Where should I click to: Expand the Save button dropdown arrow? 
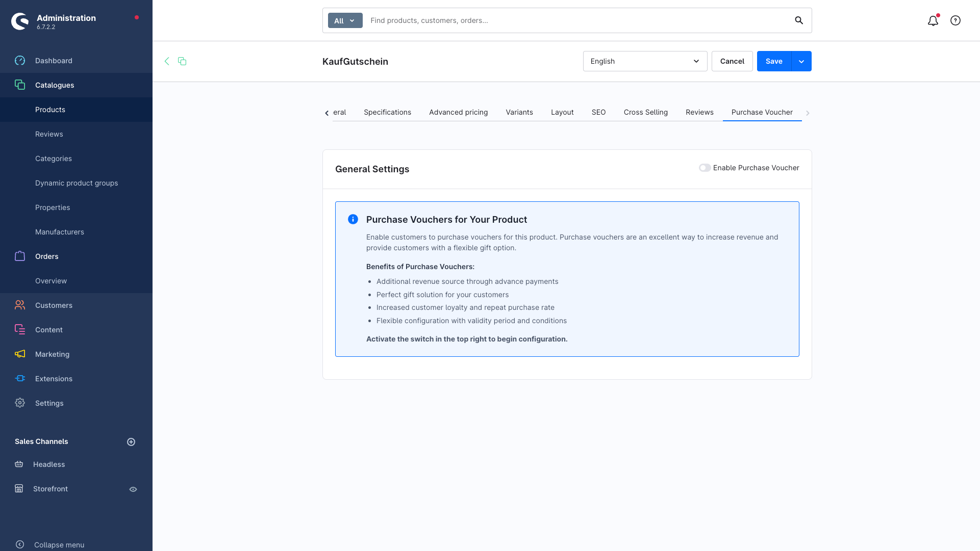pos(801,61)
